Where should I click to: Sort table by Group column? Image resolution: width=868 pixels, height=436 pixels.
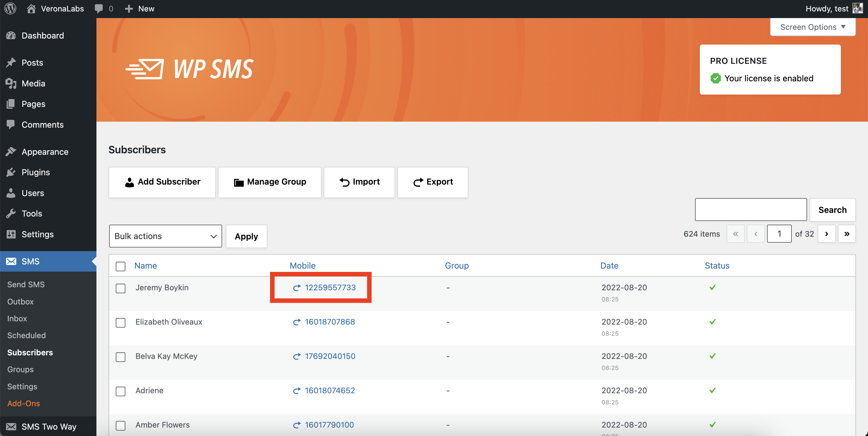pyautogui.click(x=457, y=266)
